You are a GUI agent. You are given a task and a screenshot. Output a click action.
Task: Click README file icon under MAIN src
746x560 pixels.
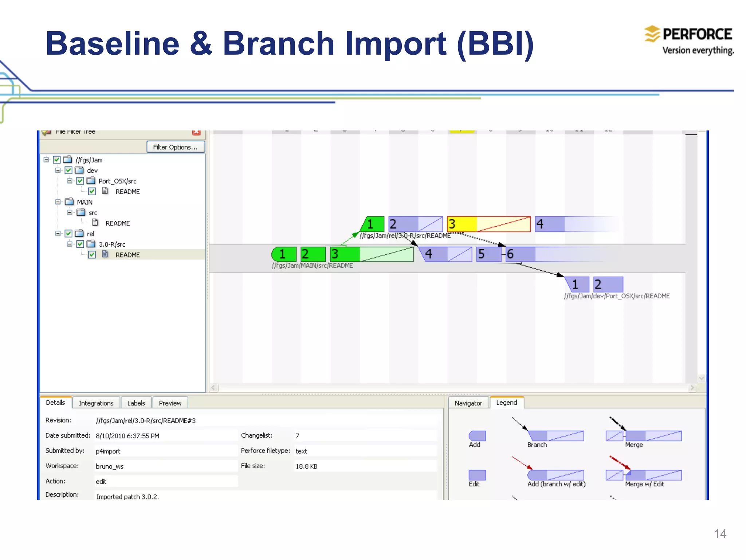click(95, 223)
